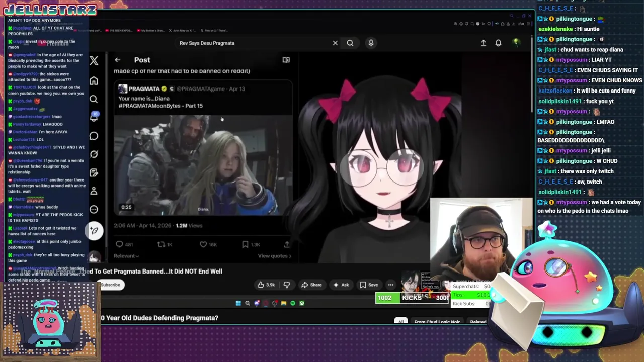The width and height of the screenshot is (644, 362).
Task: Go back using Post arrow
Action: (117, 60)
